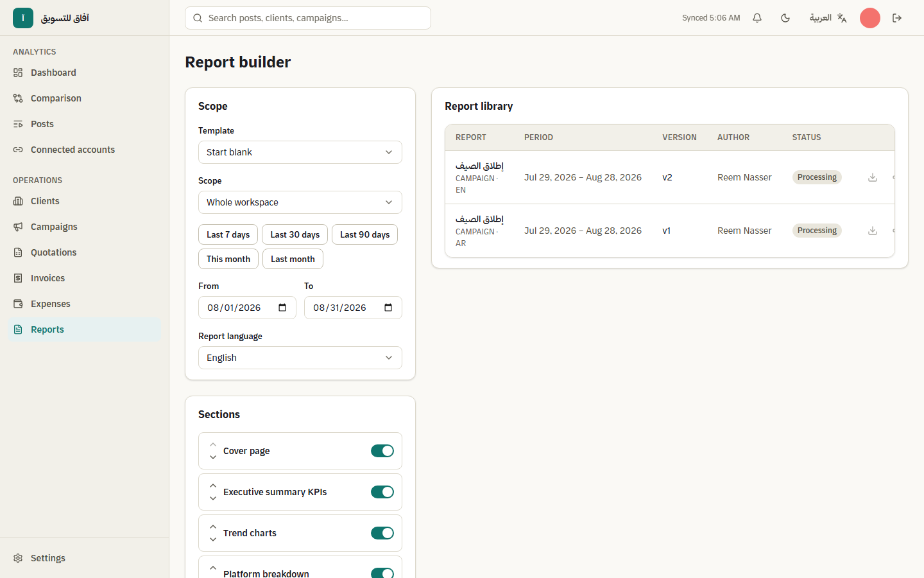Screen dimensions: 924x578
Task: Toggle Executive summary KPIs section
Action: click(382, 492)
